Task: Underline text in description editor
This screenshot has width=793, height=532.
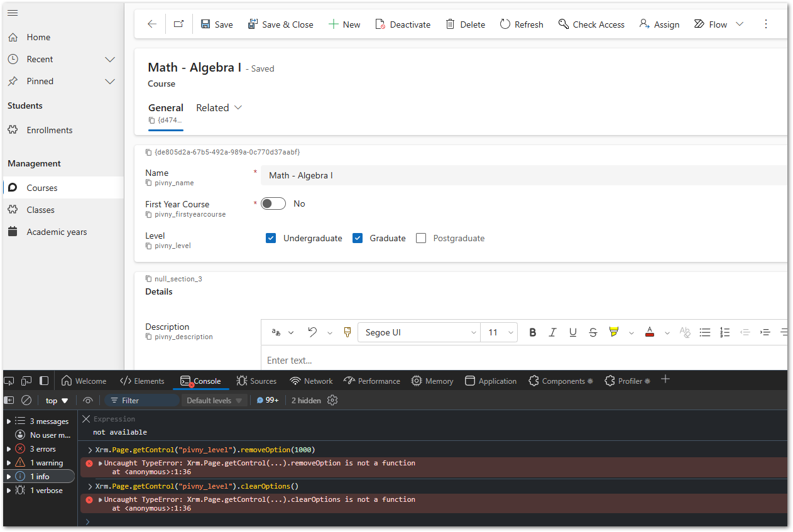Action: (573, 332)
